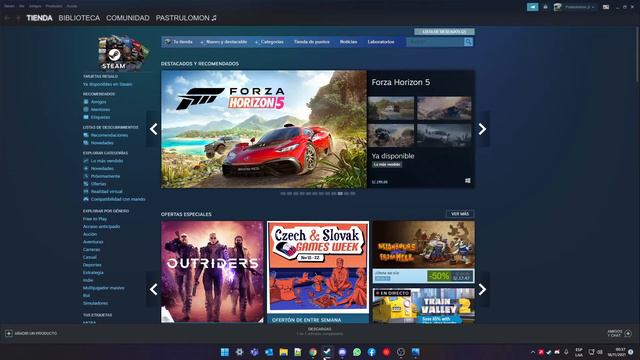Click Añadir un producto plus button
The width and height of the screenshot is (640, 360).
click(9, 333)
